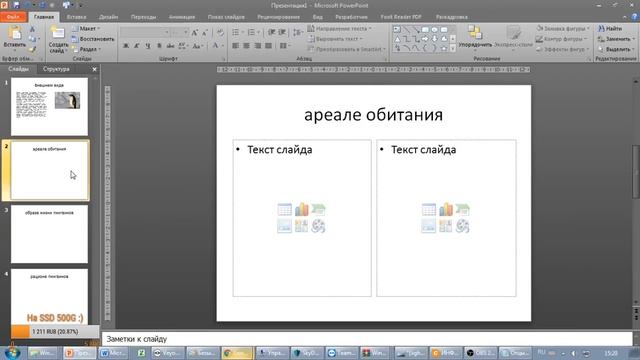The width and height of the screenshot is (640, 360).
Task: Open Text Direction (Направление текста) dropdown
Action: point(339,29)
